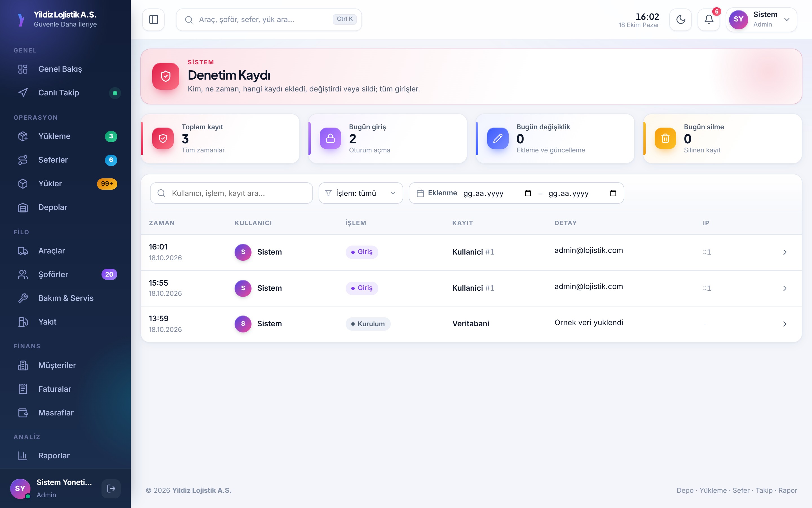The width and height of the screenshot is (812, 508).
Task: Select Yakıt in sidebar
Action: 65,322
